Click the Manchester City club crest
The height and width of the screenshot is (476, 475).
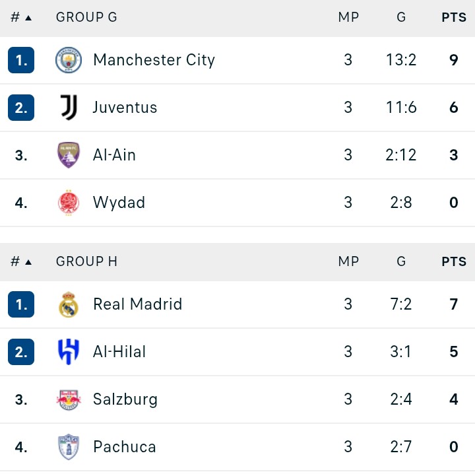pyautogui.click(x=69, y=60)
